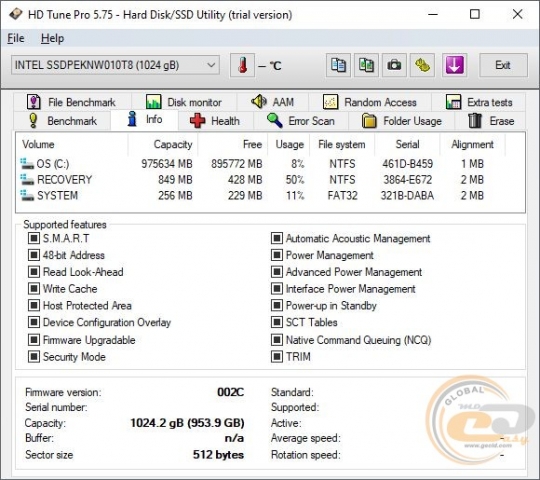Toggle the Automatic Acoustic Management checkbox
Screen dimensions: 540x480
(277, 238)
